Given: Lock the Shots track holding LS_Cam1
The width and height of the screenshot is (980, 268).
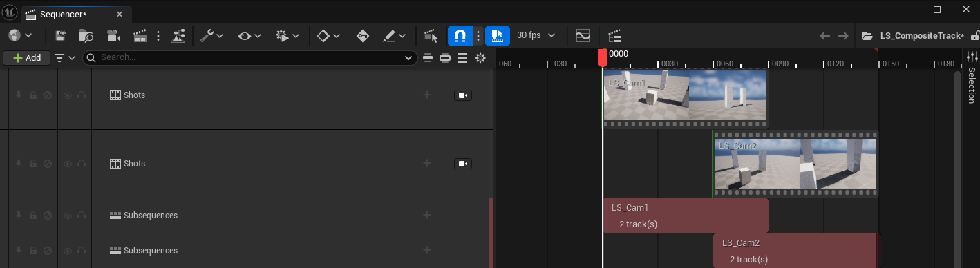Looking at the screenshot, I should tap(32, 95).
